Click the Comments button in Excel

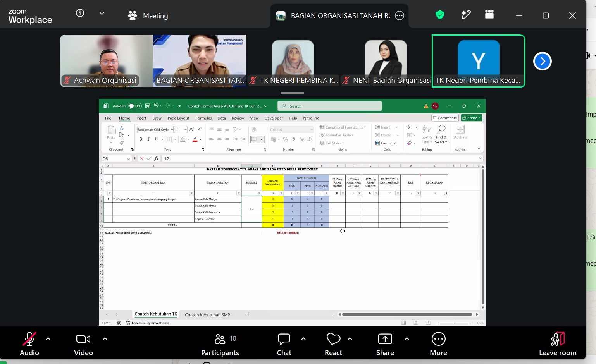[x=445, y=118]
